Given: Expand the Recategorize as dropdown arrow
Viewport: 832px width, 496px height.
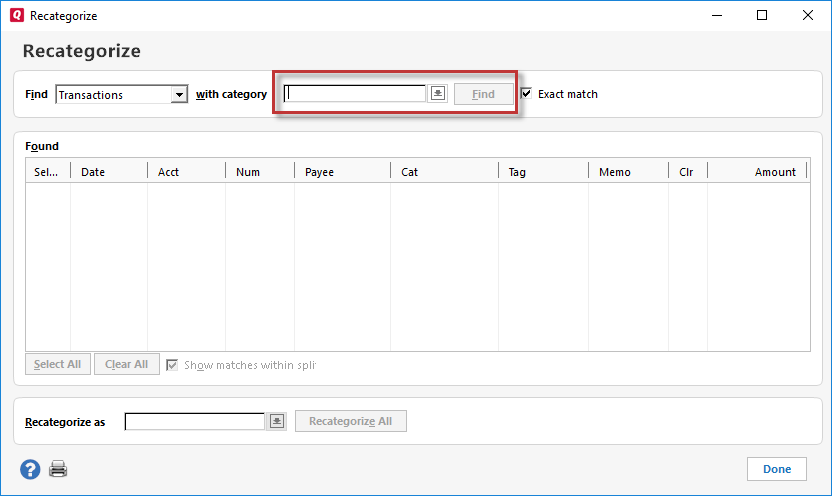Looking at the screenshot, I should click(277, 422).
